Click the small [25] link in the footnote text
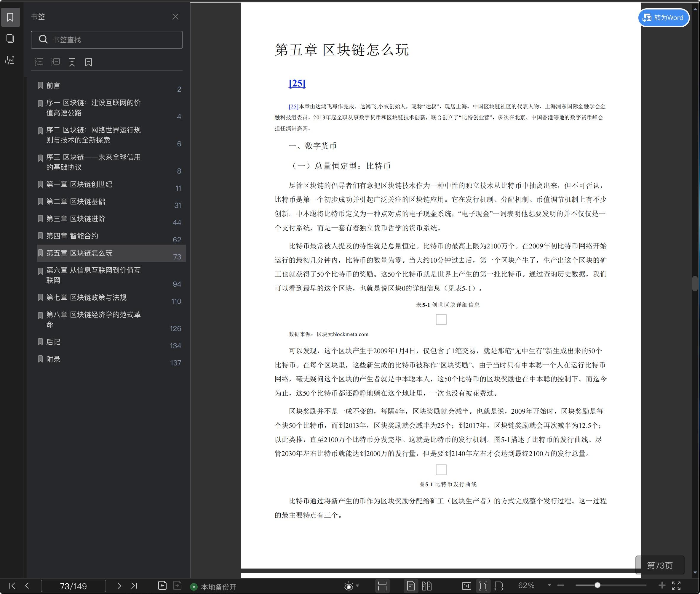The height and width of the screenshot is (594, 700). pyautogui.click(x=294, y=106)
